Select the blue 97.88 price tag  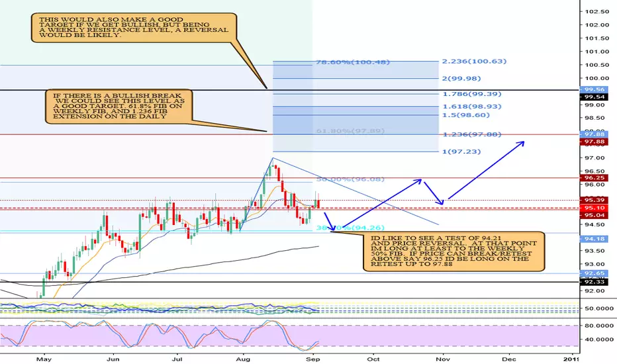tap(594, 134)
